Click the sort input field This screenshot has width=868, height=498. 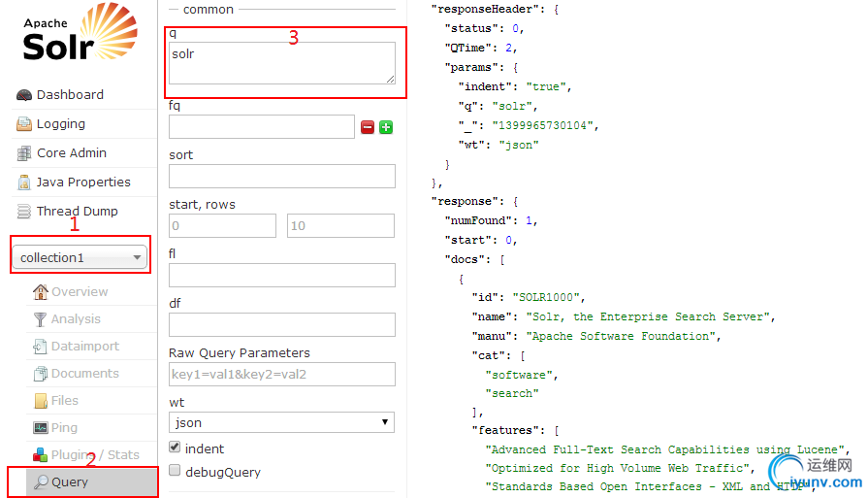[x=282, y=176]
